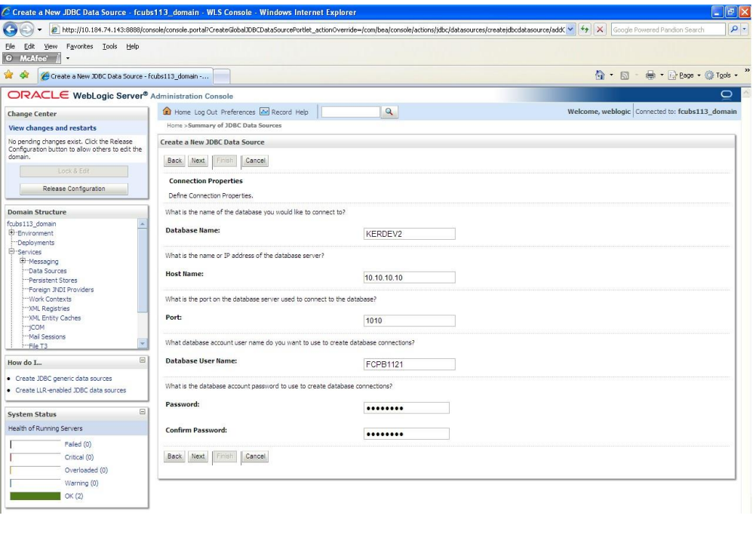Click the Google Powered Pandion Search box
The width and height of the screenshot is (756, 537).
point(668,30)
